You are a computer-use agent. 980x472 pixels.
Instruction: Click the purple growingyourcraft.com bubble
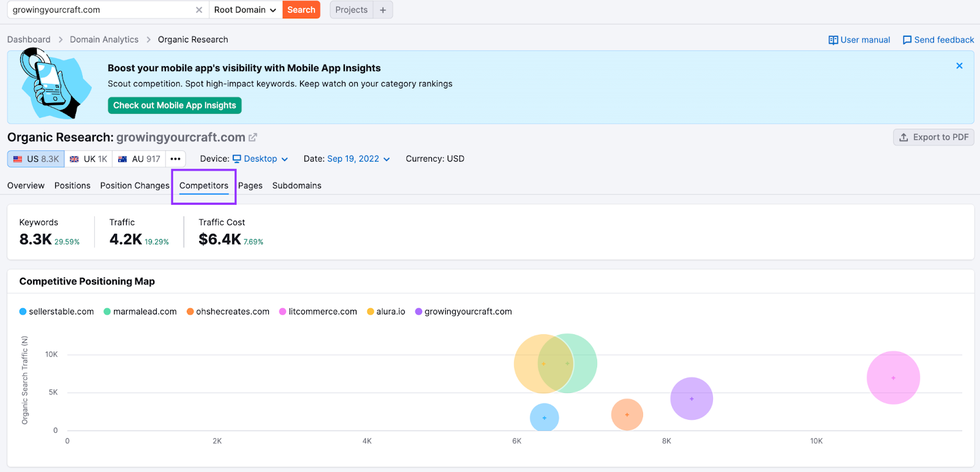(x=692, y=398)
